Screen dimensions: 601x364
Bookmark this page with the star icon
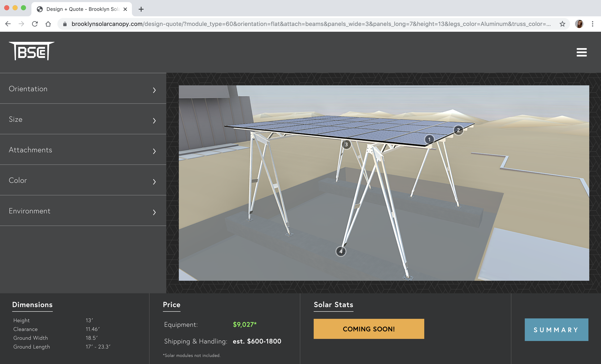(x=562, y=24)
